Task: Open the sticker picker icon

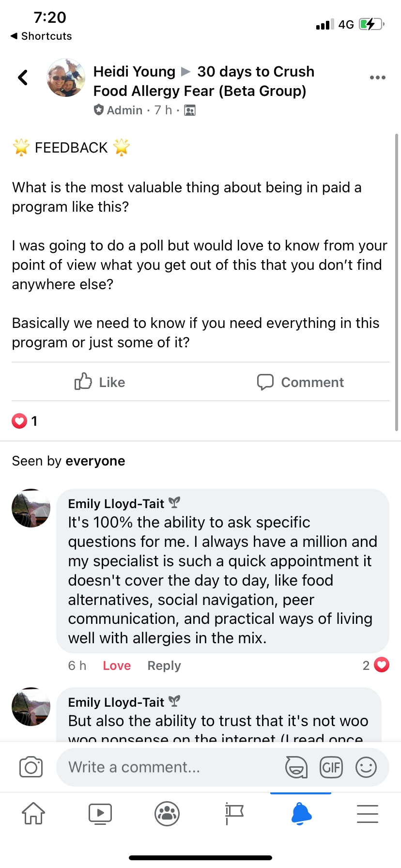Action: tap(296, 767)
